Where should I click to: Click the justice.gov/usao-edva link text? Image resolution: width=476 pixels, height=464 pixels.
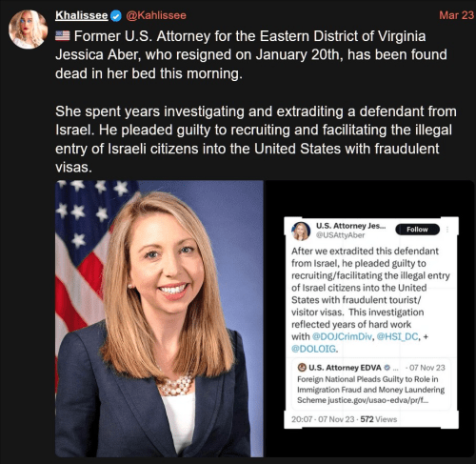click(x=378, y=400)
